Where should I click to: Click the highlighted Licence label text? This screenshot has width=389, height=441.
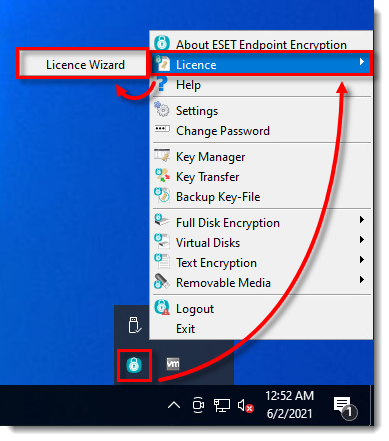196,65
